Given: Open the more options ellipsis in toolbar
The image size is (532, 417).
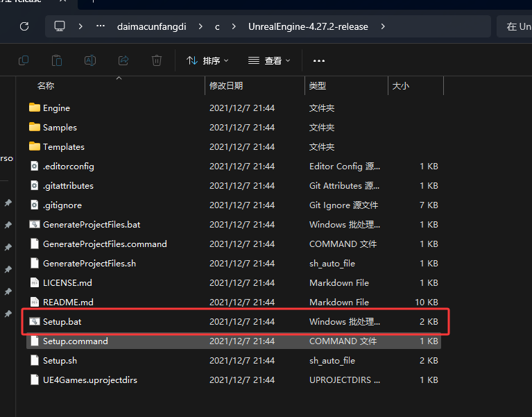Looking at the screenshot, I should 319,61.
